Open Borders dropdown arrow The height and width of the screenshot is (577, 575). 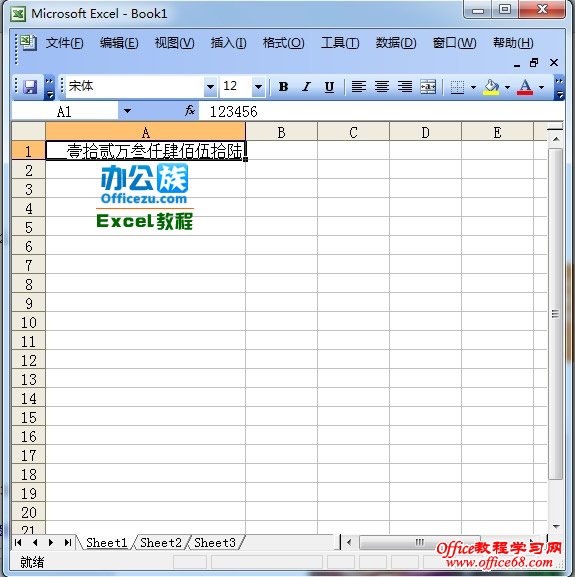(x=473, y=87)
